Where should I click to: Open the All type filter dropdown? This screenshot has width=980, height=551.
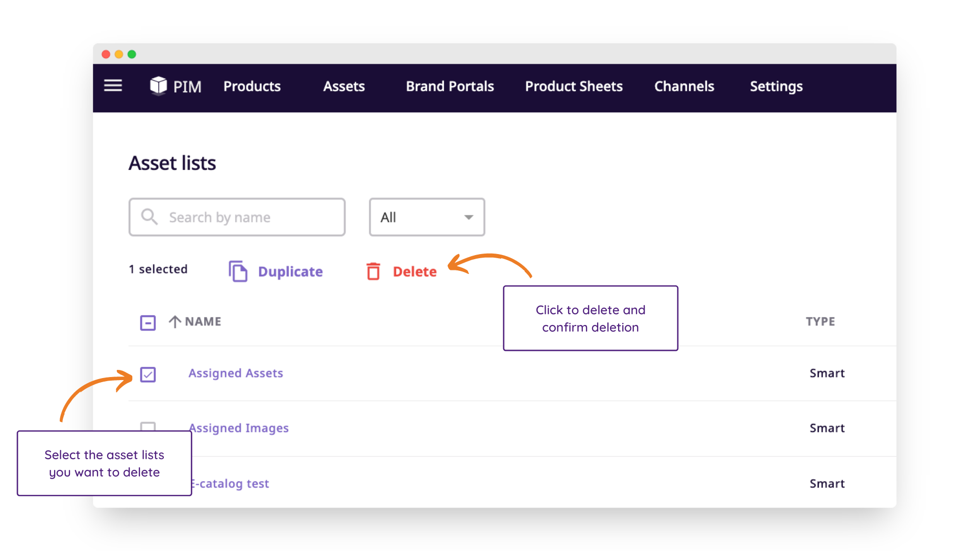tap(427, 217)
